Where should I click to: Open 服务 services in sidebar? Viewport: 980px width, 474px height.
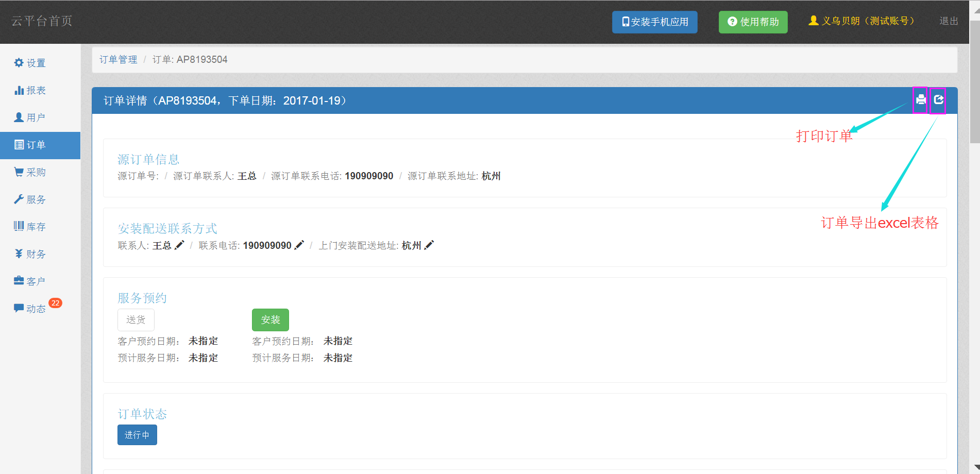[30, 199]
